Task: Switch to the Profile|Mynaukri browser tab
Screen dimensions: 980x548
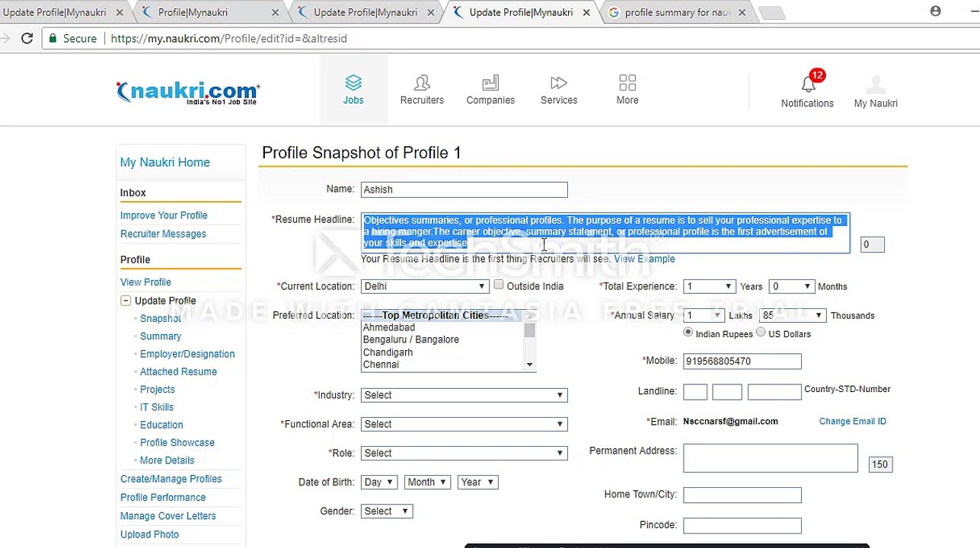Action: click(x=209, y=12)
